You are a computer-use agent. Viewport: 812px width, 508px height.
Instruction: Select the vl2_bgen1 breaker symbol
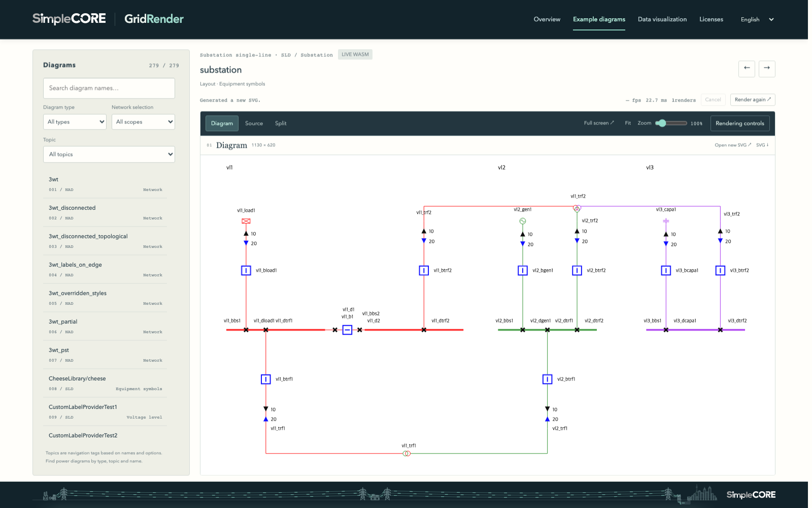[x=523, y=271]
